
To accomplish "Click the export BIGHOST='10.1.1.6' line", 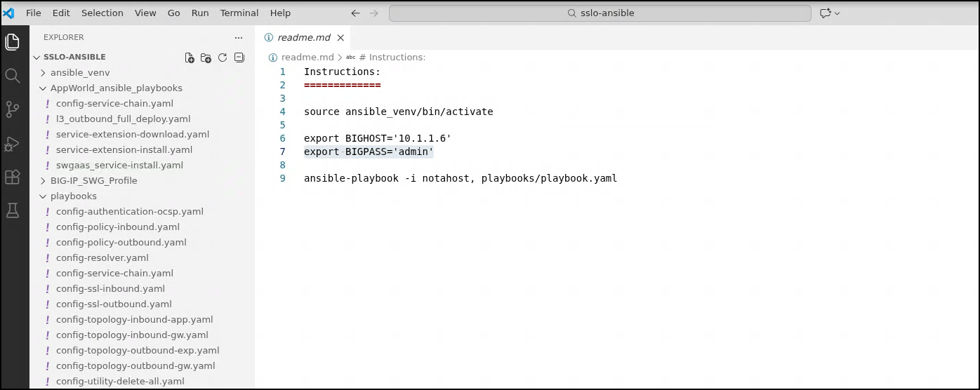I will (378, 138).
